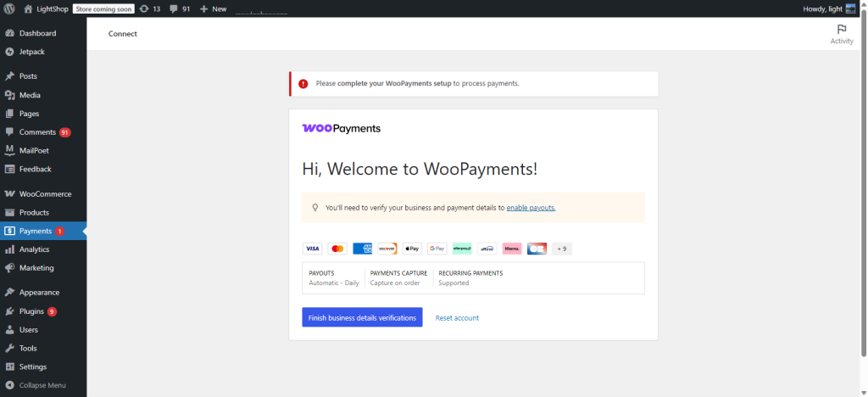
Task: Click the 'complete your WooPayments setup' text
Action: click(394, 84)
